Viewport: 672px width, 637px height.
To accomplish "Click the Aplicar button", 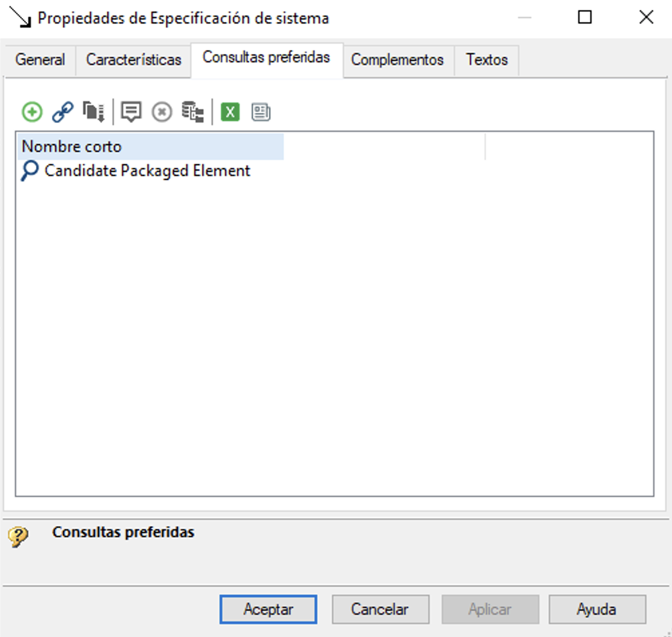I will tap(491, 609).
